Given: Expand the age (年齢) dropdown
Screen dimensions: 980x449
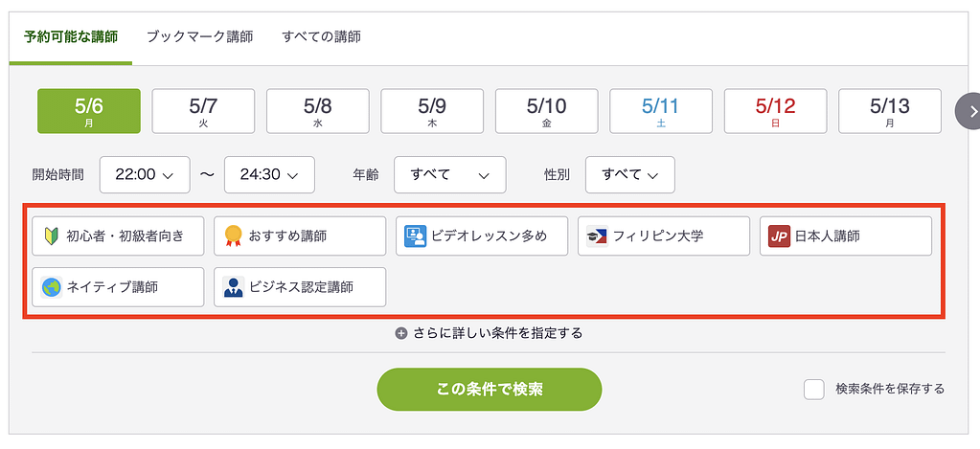Looking at the screenshot, I should [x=450, y=175].
